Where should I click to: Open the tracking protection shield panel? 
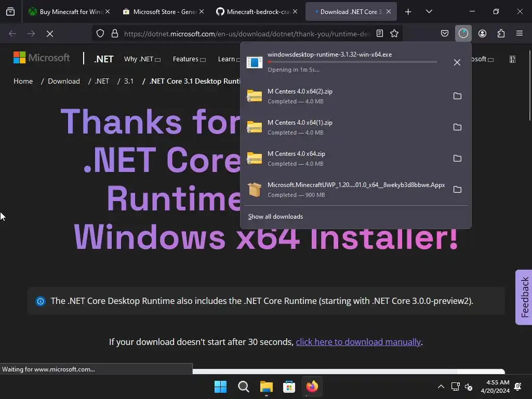pos(100,34)
